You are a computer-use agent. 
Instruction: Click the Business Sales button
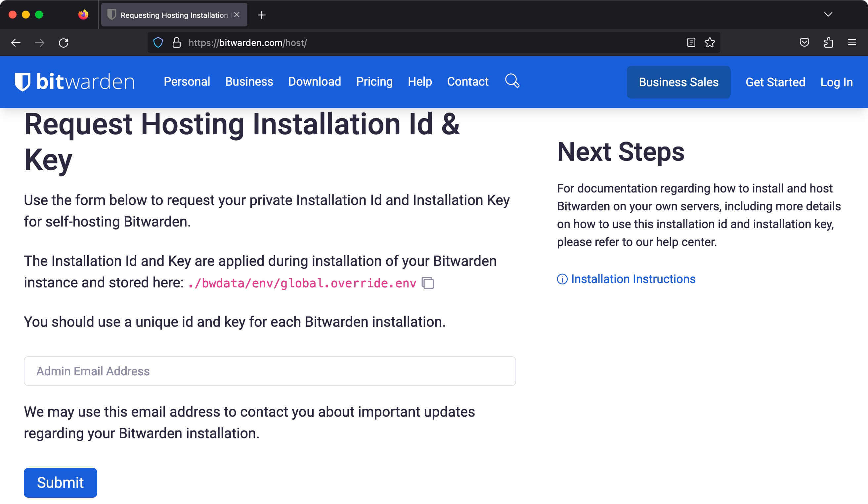pos(678,82)
